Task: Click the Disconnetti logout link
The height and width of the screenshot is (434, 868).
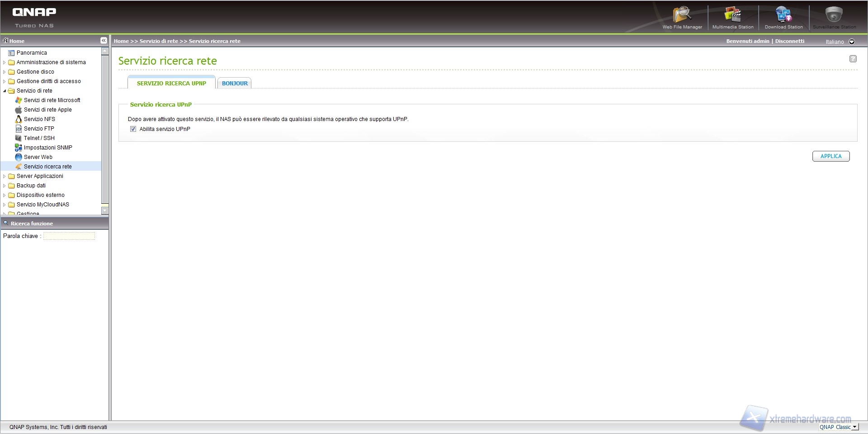Action: (x=789, y=41)
